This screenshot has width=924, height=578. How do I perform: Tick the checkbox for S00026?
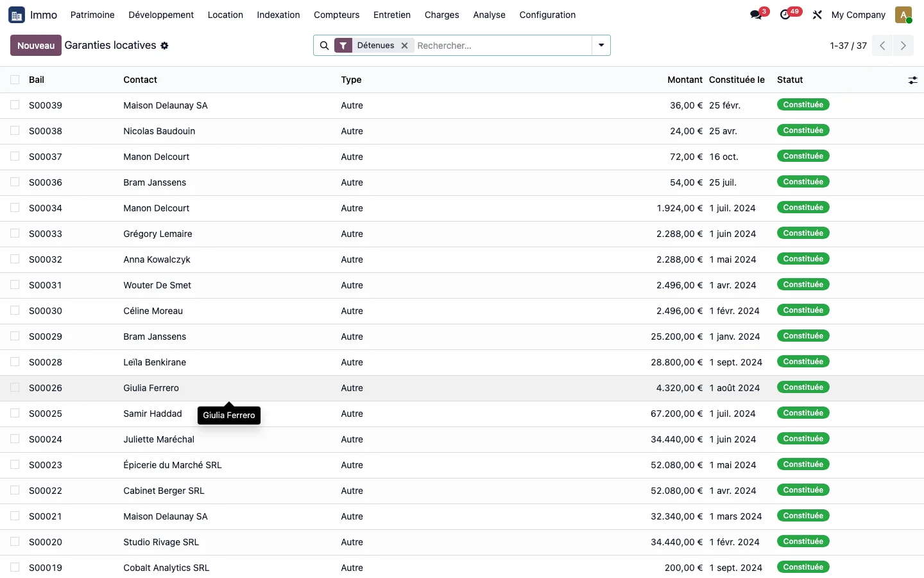point(15,387)
